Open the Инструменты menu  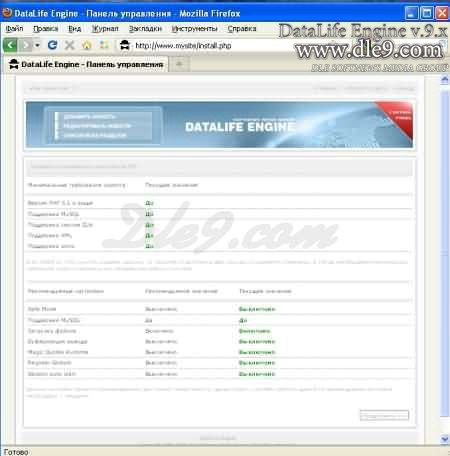pyautogui.click(x=194, y=29)
